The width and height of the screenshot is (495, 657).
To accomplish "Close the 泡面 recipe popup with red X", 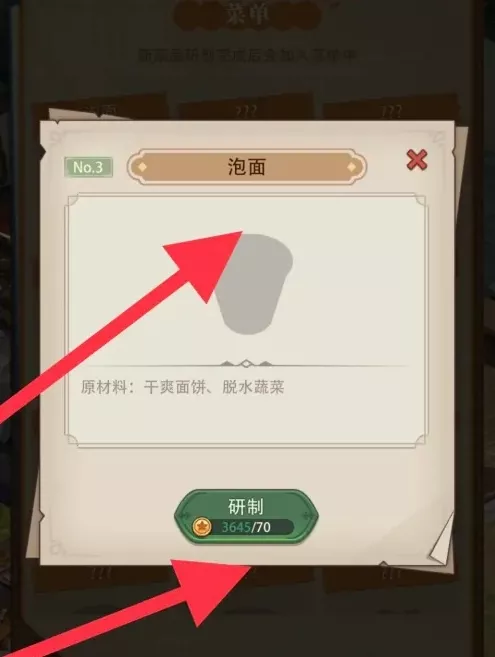I will pyautogui.click(x=417, y=160).
